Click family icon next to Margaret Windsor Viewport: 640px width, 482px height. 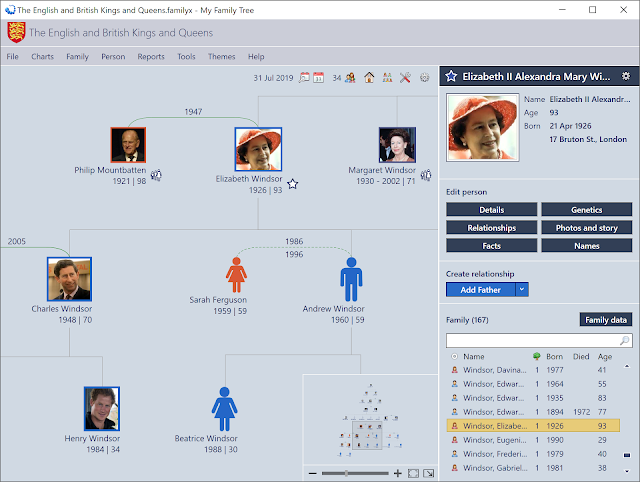tap(426, 175)
